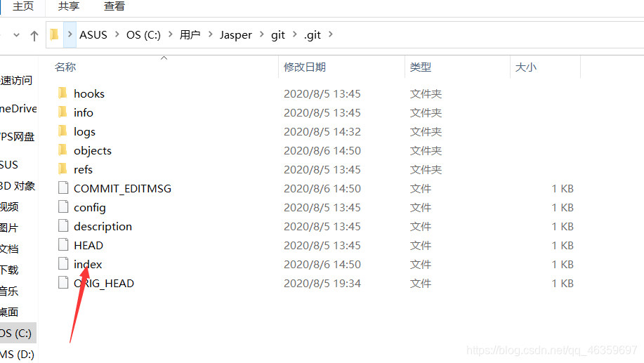Click the logs folder name

(x=84, y=132)
